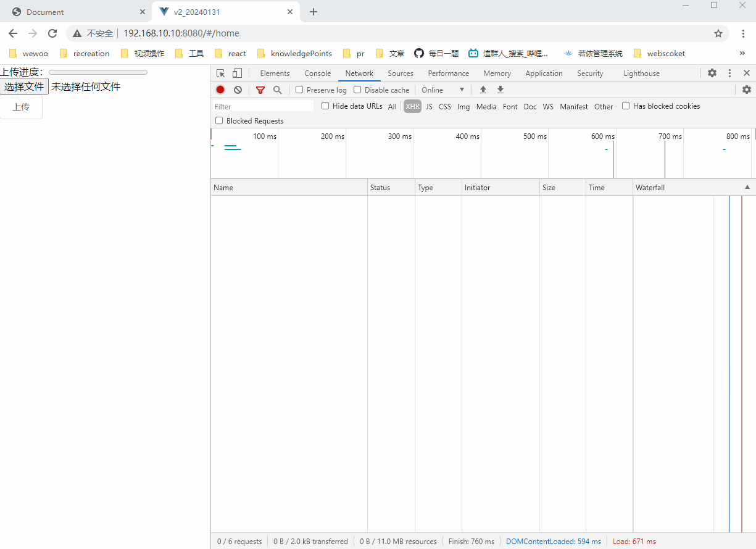
Task: Filter requests by Font type
Action: (510, 106)
